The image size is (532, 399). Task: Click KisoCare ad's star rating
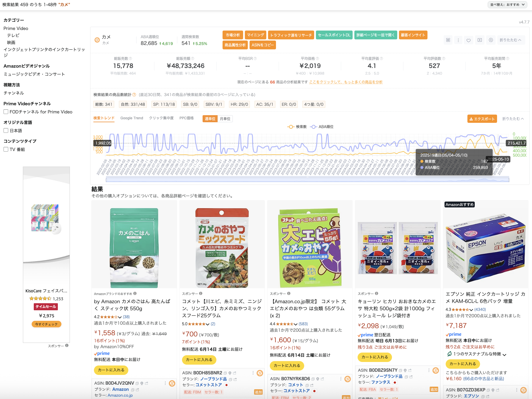coord(41,299)
